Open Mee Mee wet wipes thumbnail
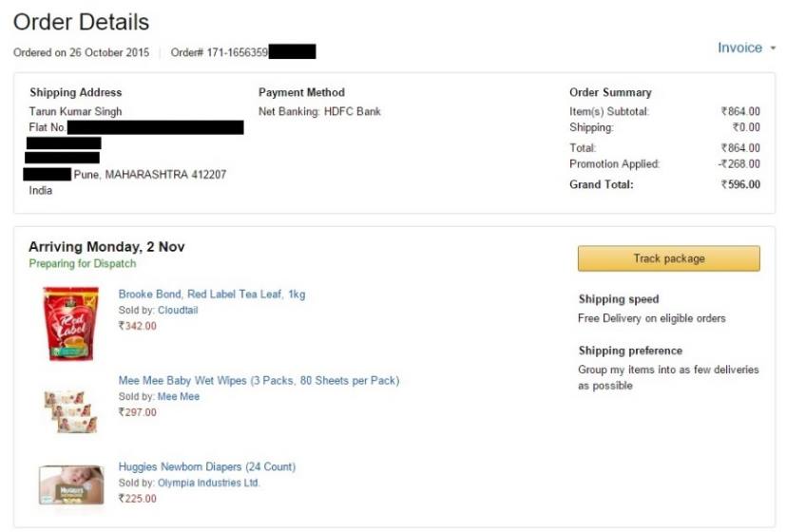The width and height of the screenshot is (786, 532). 70,411
